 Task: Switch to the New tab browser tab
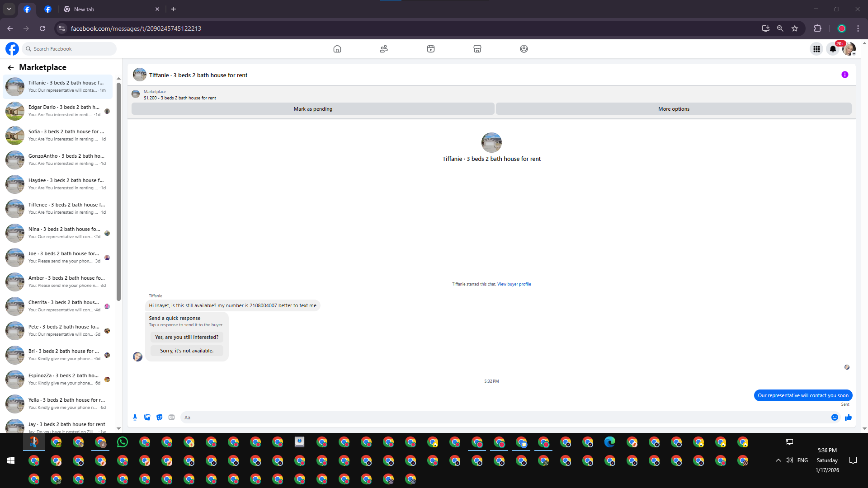[84, 9]
